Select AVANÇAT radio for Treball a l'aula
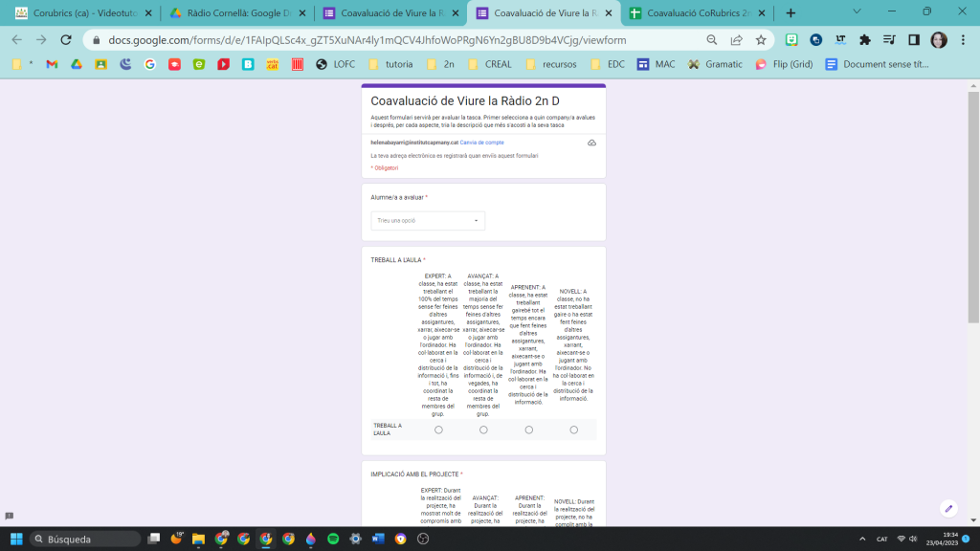 pos(483,430)
